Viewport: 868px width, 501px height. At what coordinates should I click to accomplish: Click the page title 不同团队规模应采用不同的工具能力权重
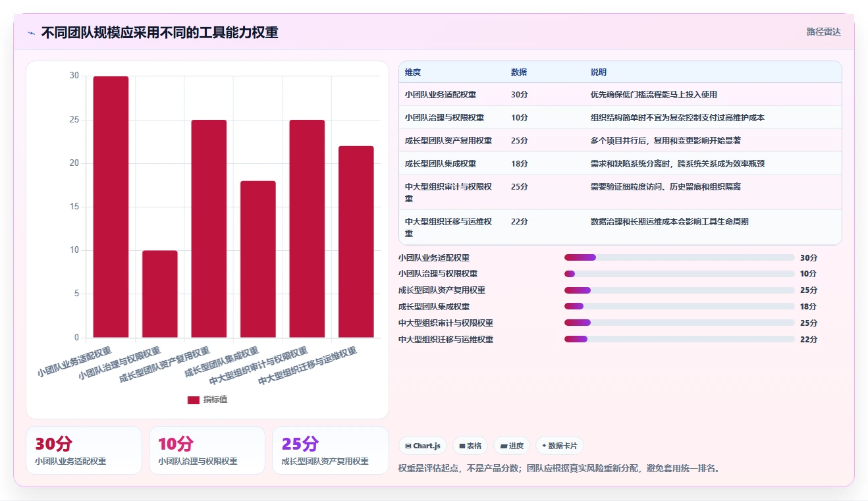click(x=159, y=32)
